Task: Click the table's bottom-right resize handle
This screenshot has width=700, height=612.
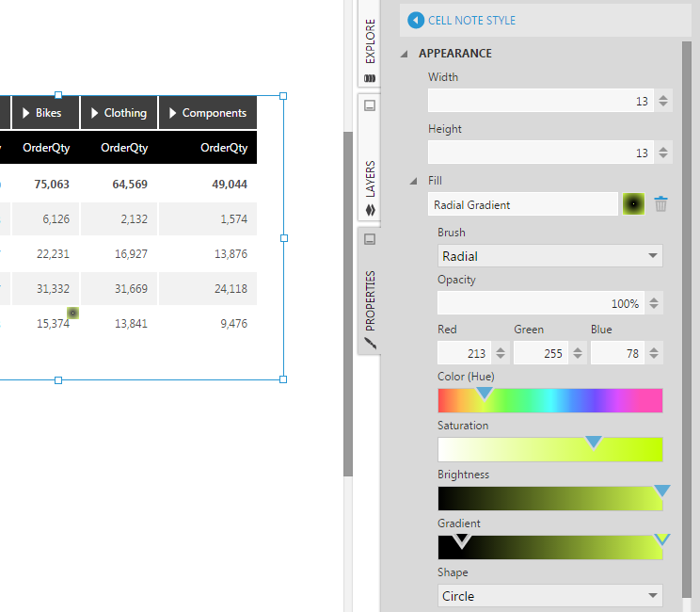Action: click(x=283, y=379)
